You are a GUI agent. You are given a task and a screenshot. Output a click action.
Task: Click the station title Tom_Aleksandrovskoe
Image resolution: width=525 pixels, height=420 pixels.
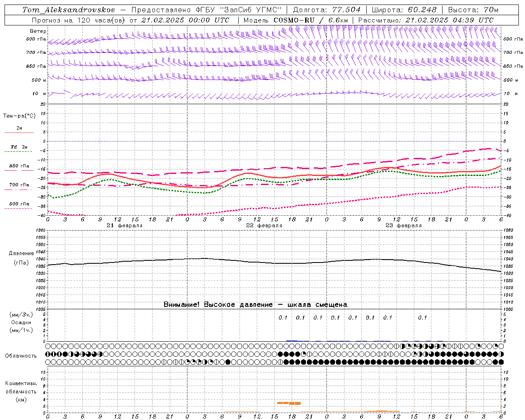68,10
